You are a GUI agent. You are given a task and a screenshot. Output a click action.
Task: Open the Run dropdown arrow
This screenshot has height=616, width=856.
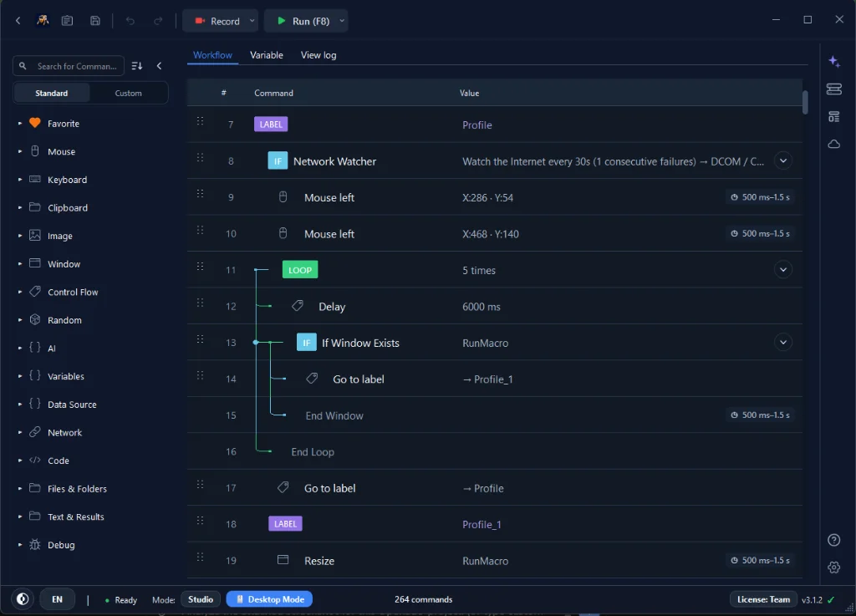(x=342, y=21)
